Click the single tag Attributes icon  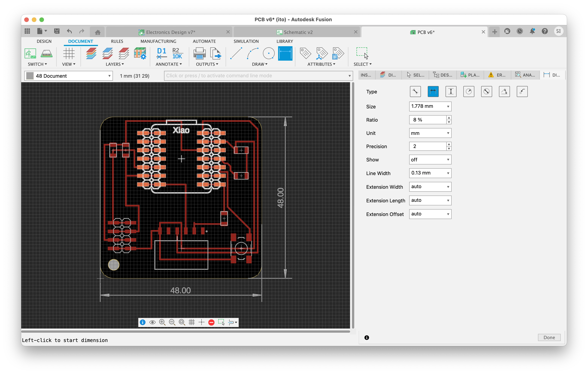305,53
